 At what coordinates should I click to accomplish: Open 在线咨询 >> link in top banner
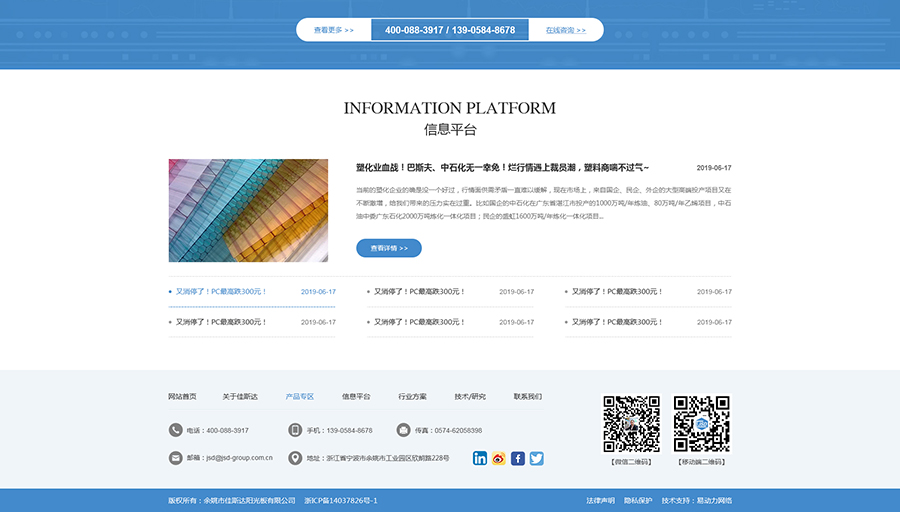(x=565, y=30)
